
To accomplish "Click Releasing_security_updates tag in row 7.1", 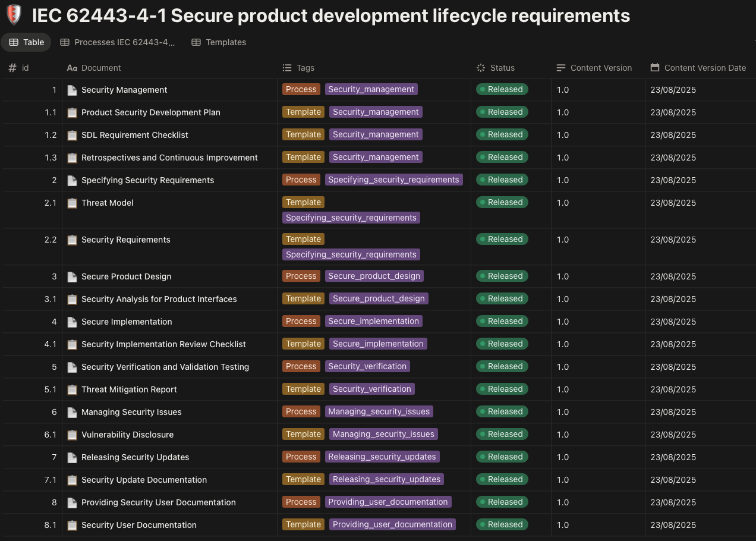I will click(387, 479).
